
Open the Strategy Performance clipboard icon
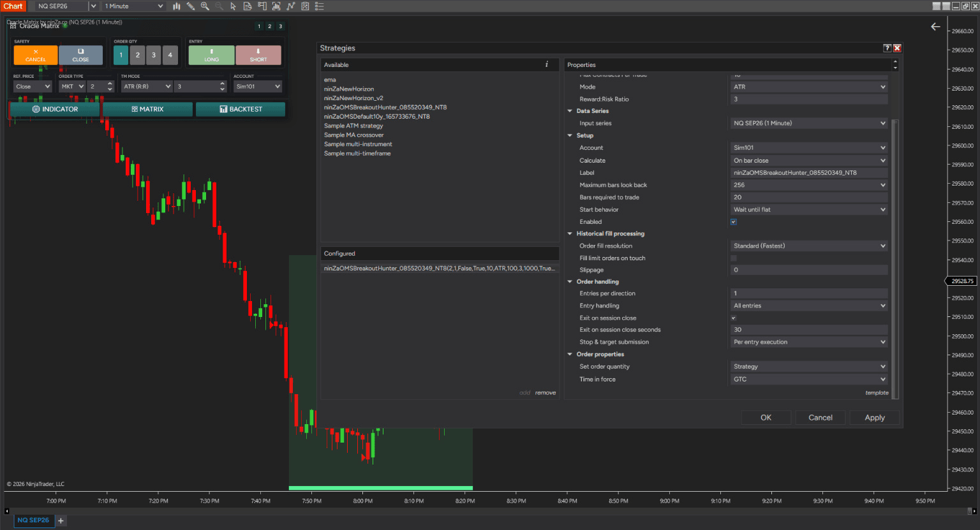[305, 6]
